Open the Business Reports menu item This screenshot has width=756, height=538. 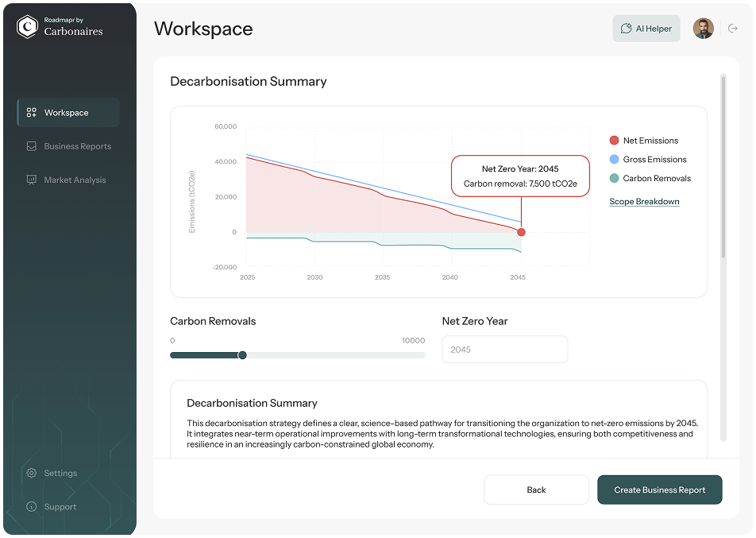point(77,146)
